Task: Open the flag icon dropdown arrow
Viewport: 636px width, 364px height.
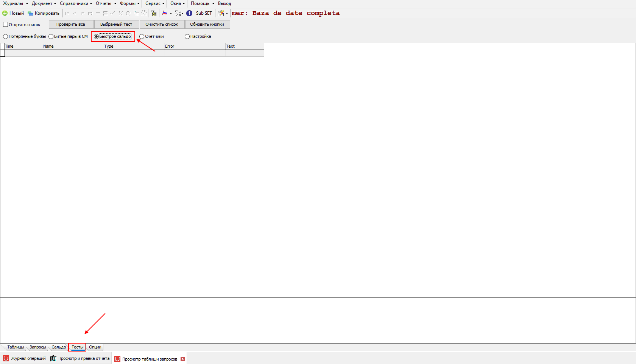Action: 171,13
